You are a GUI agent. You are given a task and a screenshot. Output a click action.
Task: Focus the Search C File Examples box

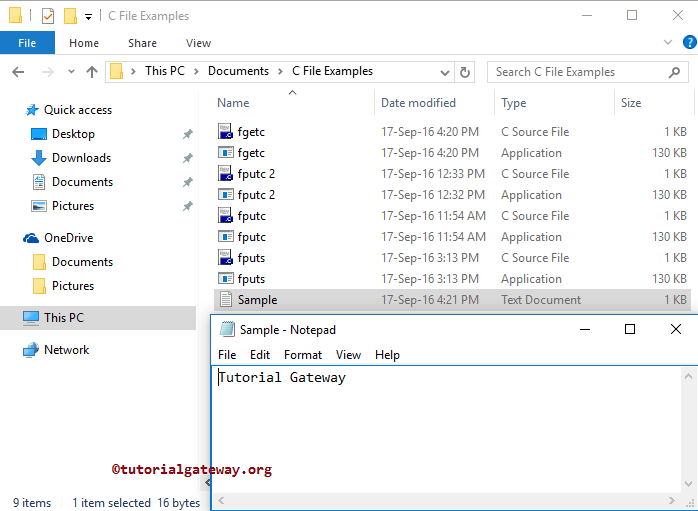coord(588,72)
